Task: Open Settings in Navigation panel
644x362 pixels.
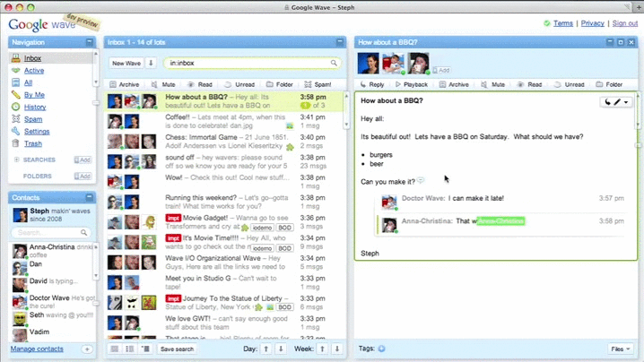Action: [37, 132]
